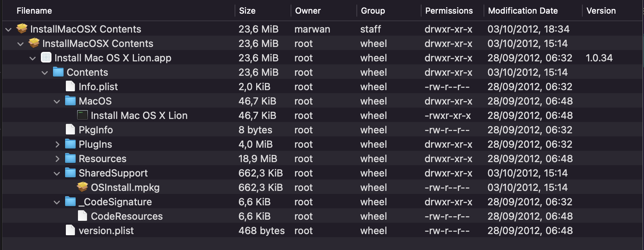Click the -rwxr-xr-x permissions value
The height and width of the screenshot is (250, 644).
pos(448,116)
